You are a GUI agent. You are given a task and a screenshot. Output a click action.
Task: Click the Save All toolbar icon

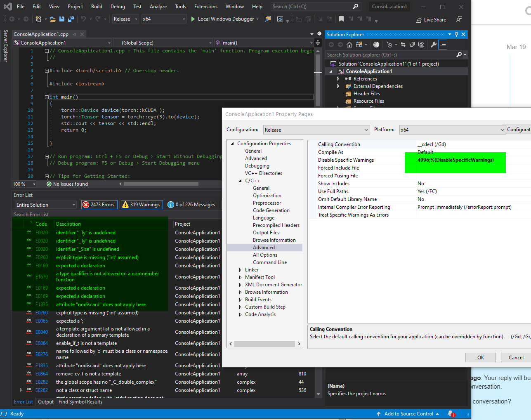[x=71, y=19]
